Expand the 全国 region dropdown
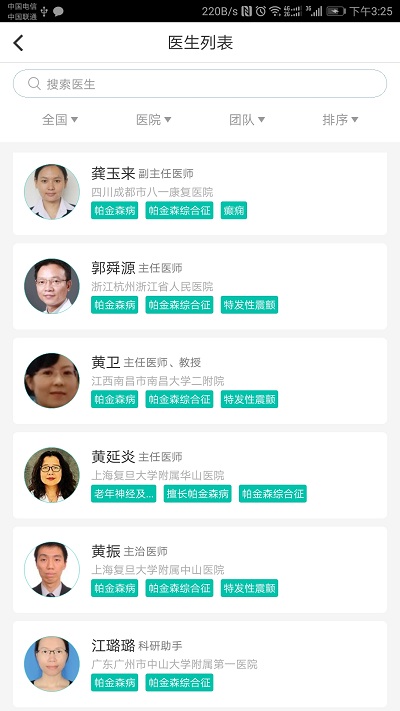The width and height of the screenshot is (400, 711). [60, 120]
